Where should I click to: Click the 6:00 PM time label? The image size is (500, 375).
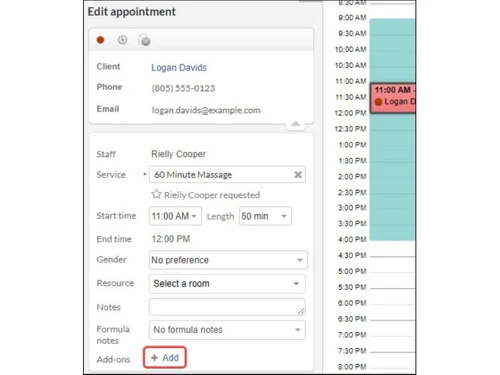(x=352, y=303)
